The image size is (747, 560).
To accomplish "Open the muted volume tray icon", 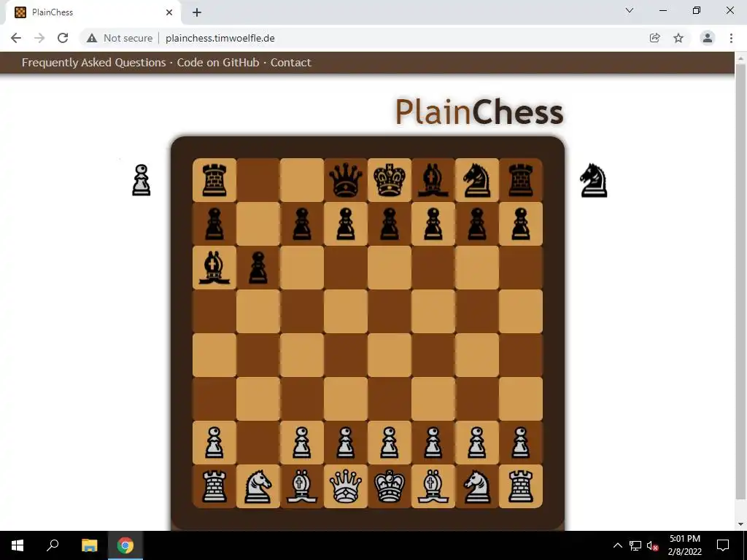I will 653,545.
